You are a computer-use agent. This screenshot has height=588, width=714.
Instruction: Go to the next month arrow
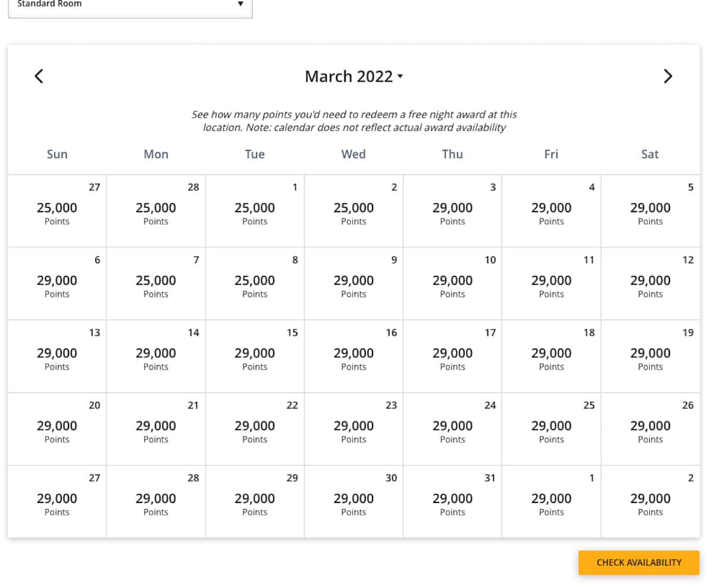coord(668,76)
